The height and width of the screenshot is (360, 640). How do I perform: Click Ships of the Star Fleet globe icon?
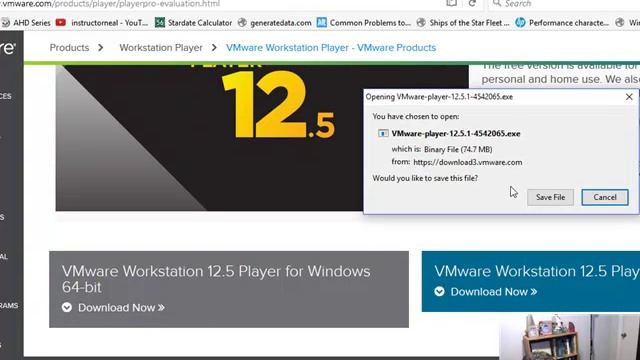(421, 23)
